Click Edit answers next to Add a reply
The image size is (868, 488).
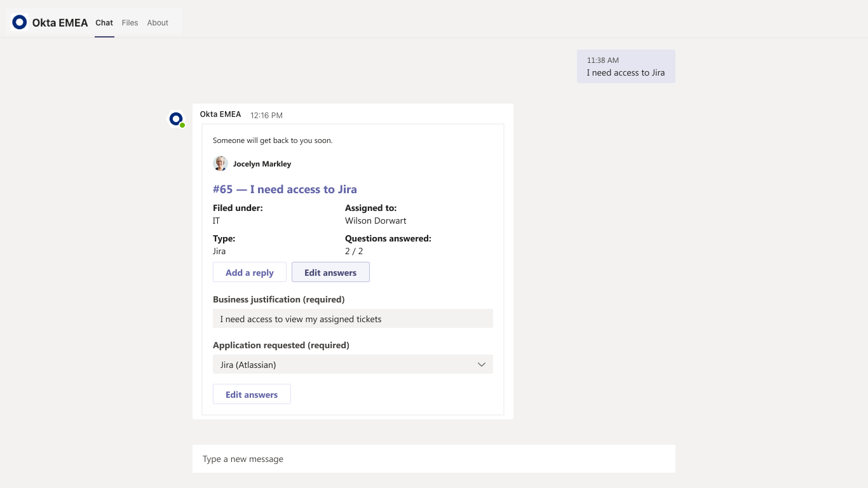click(330, 273)
